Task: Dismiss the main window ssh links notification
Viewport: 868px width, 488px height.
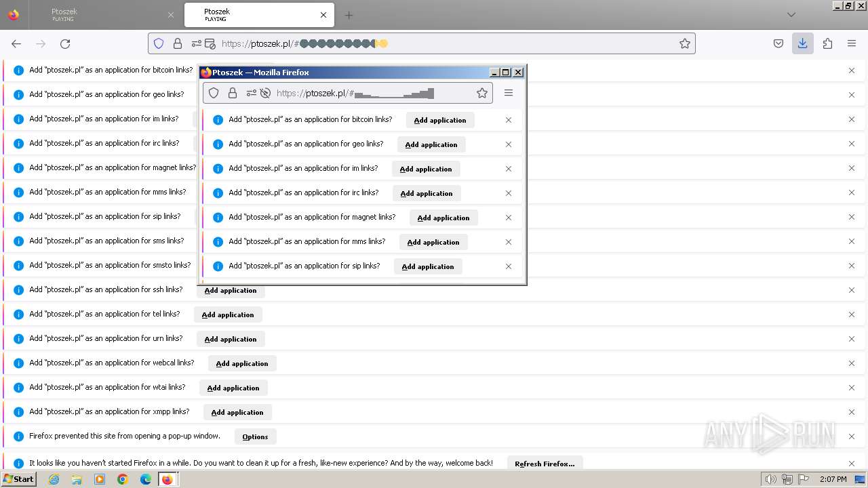Action: (852, 290)
